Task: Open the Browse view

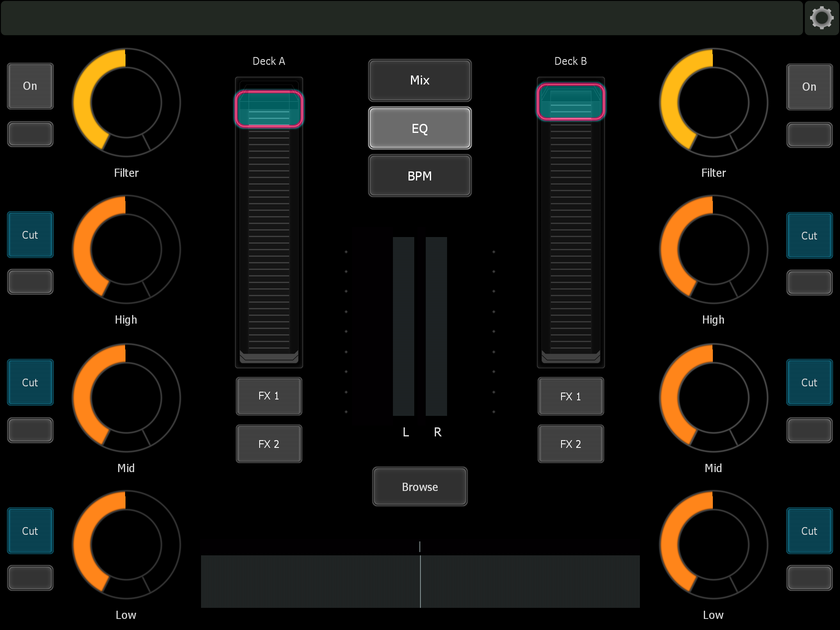Action: click(x=420, y=486)
